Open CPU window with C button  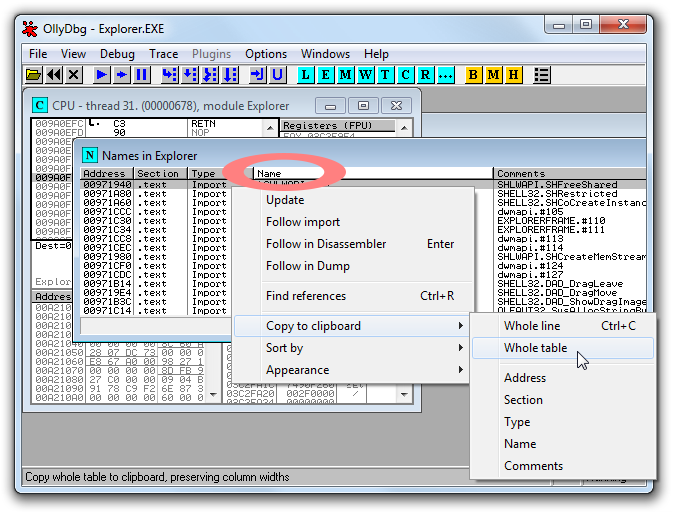405,75
